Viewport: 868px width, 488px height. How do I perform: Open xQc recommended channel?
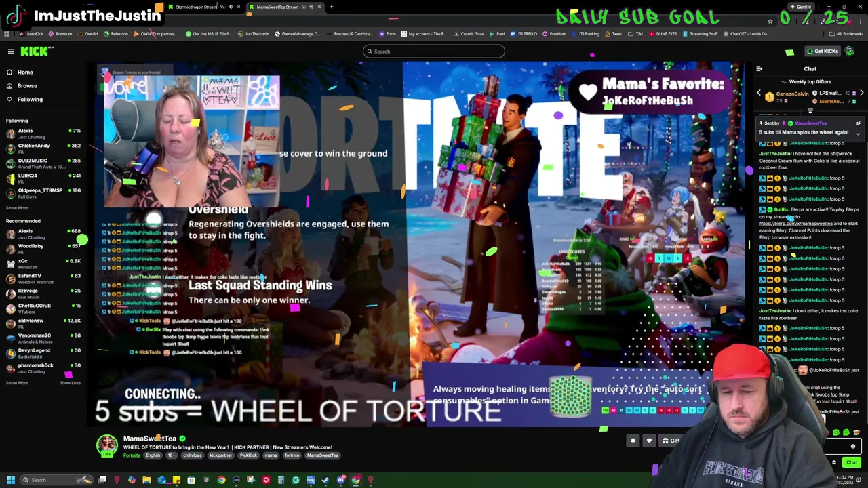click(x=42, y=263)
